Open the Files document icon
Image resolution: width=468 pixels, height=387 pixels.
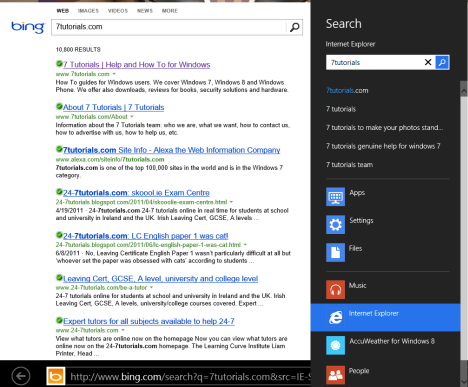tap(335, 252)
